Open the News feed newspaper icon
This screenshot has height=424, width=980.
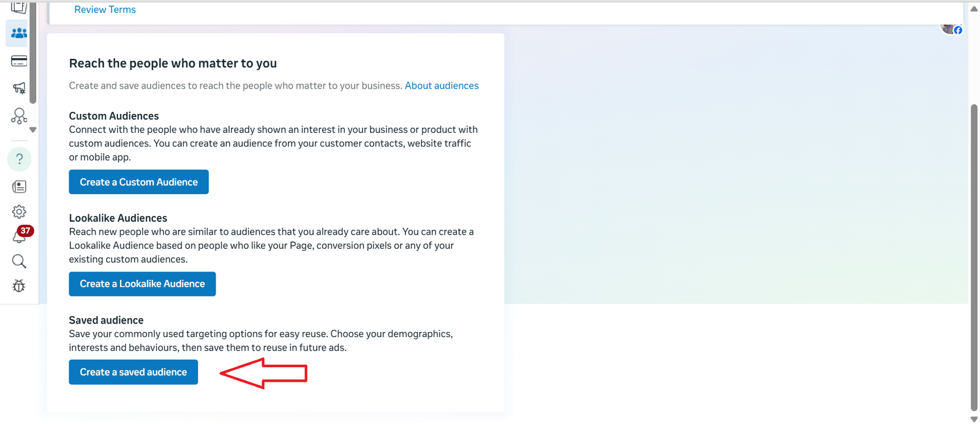[x=19, y=186]
